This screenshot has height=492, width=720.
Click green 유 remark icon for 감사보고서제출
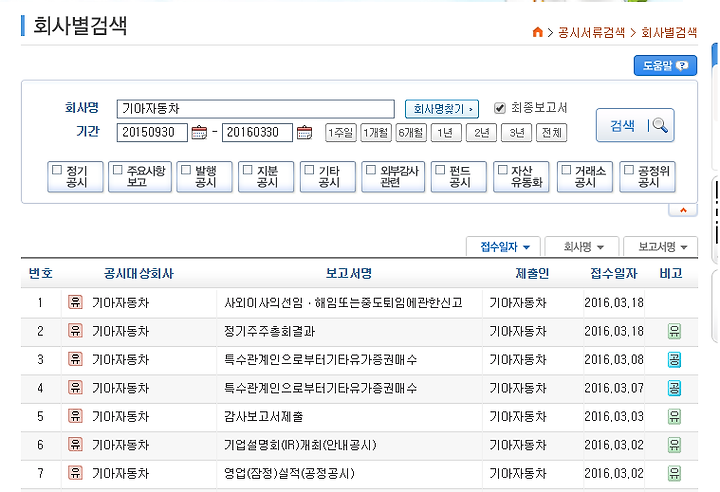(674, 417)
